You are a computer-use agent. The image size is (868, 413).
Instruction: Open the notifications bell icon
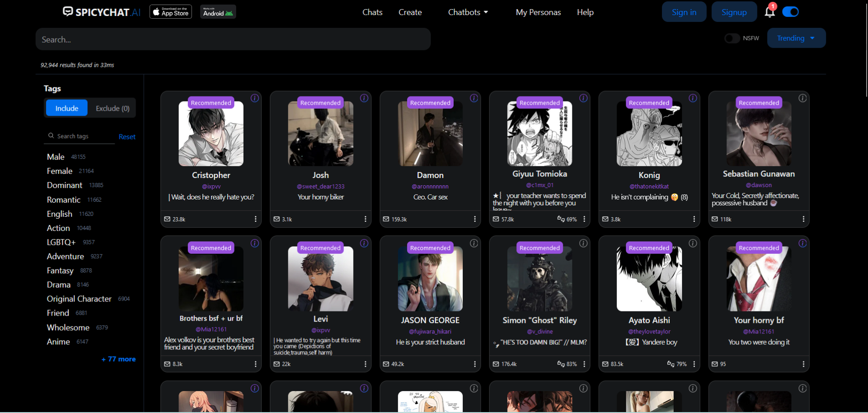coord(769,12)
